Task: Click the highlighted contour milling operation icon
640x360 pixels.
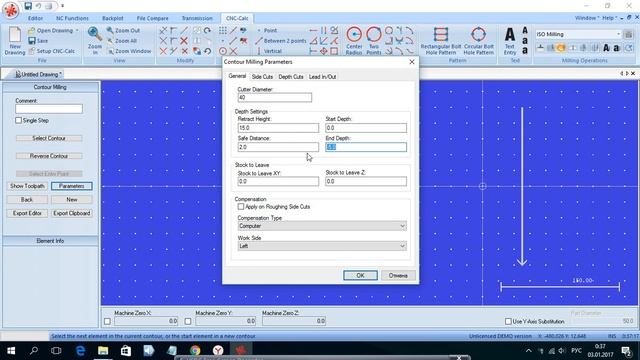Action: pos(561,48)
